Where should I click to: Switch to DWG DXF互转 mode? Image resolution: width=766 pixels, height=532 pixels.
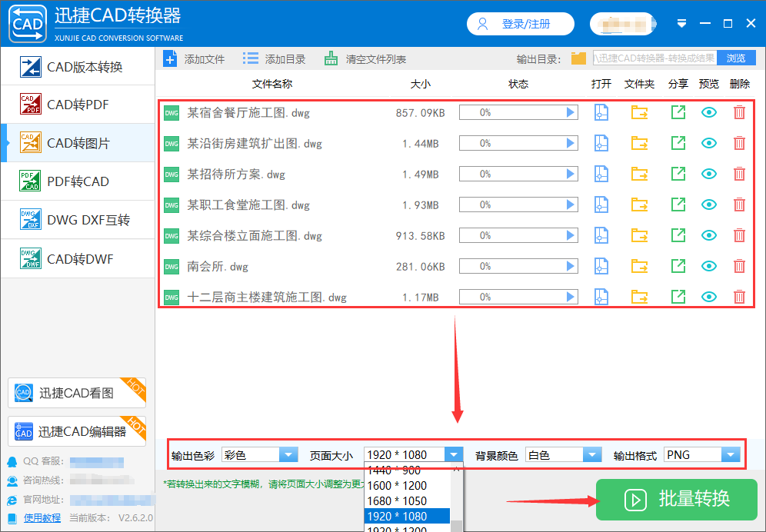click(78, 220)
